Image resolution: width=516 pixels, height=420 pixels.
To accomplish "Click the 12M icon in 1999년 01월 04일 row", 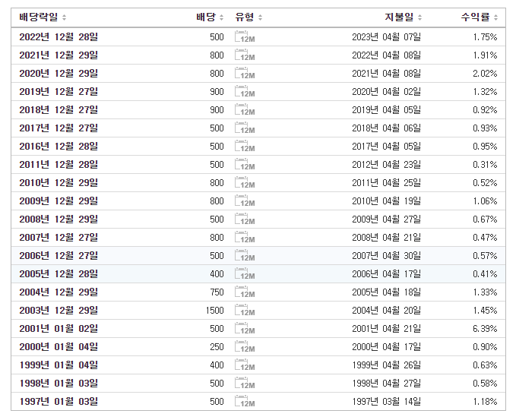I will [x=245, y=365].
